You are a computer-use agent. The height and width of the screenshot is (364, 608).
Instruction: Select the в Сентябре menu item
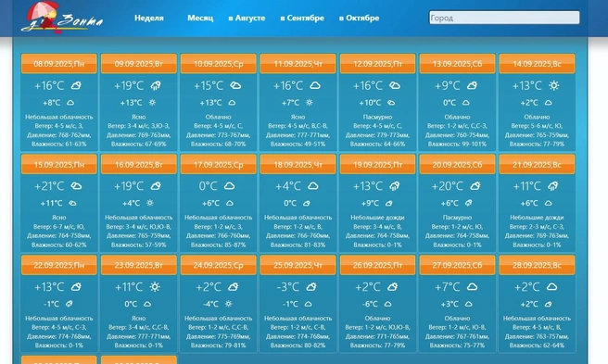pos(302,18)
